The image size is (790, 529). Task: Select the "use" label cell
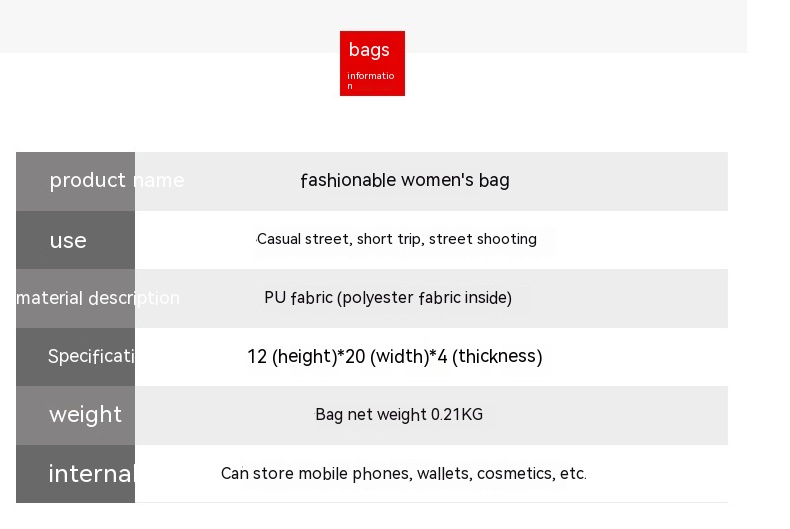tap(76, 240)
